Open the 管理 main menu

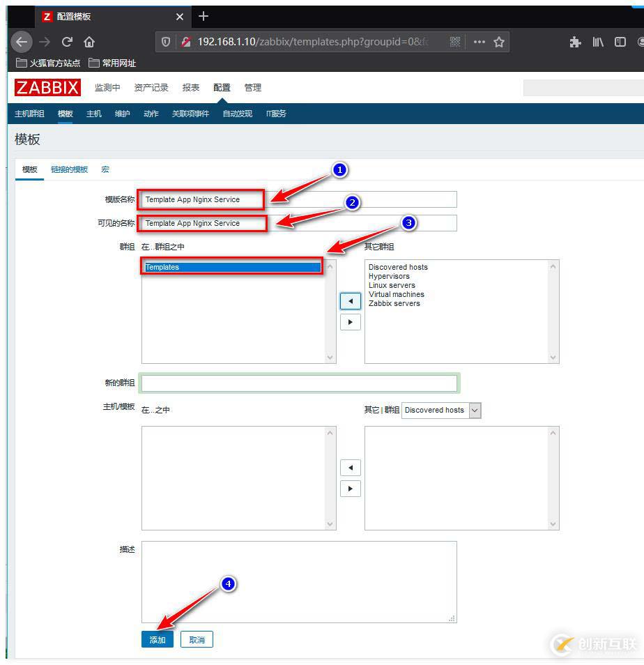pos(253,87)
